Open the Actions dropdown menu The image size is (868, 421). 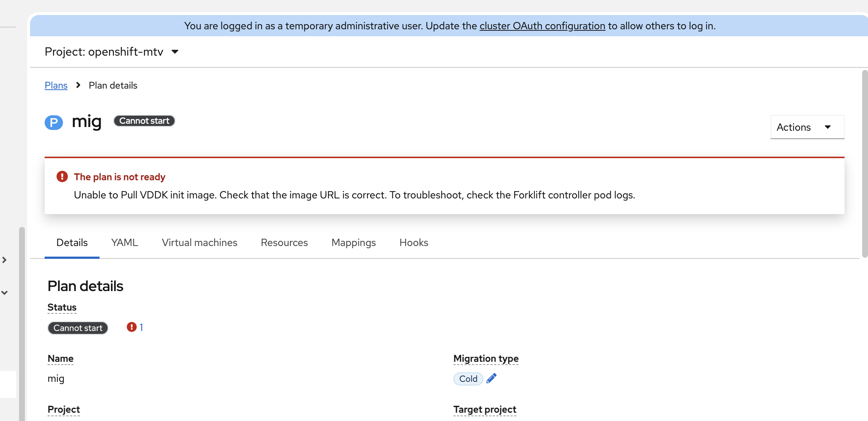(807, 127)
